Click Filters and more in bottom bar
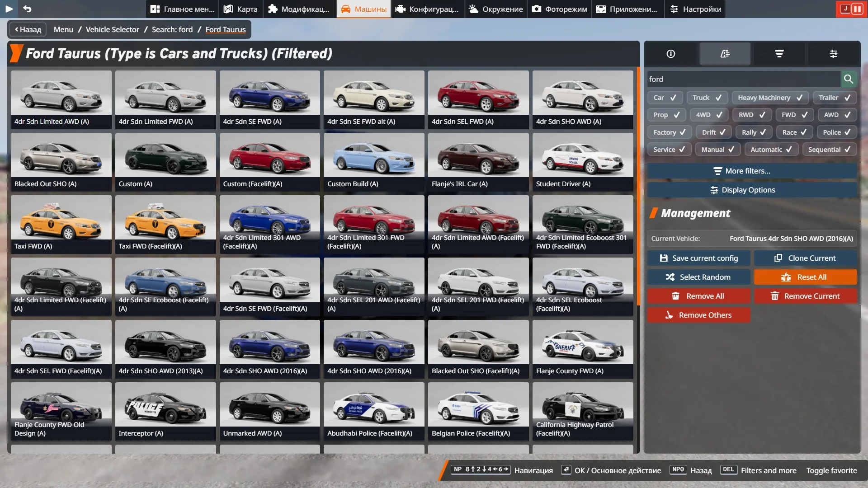This screenshot has height=488, width=868. click(769, 470)
